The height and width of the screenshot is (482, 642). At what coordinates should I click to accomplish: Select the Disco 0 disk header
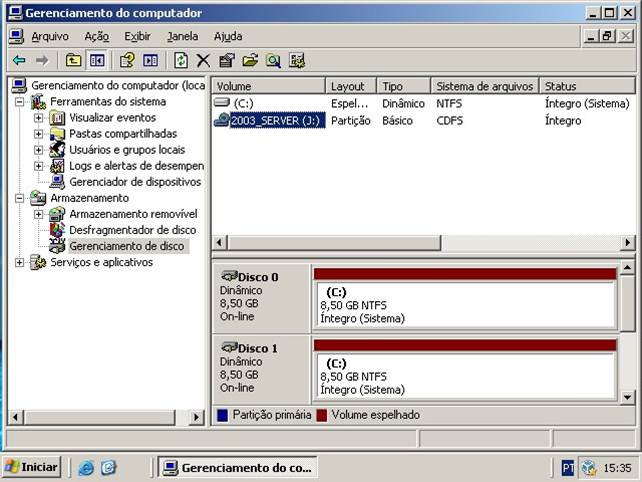point(261,297)
